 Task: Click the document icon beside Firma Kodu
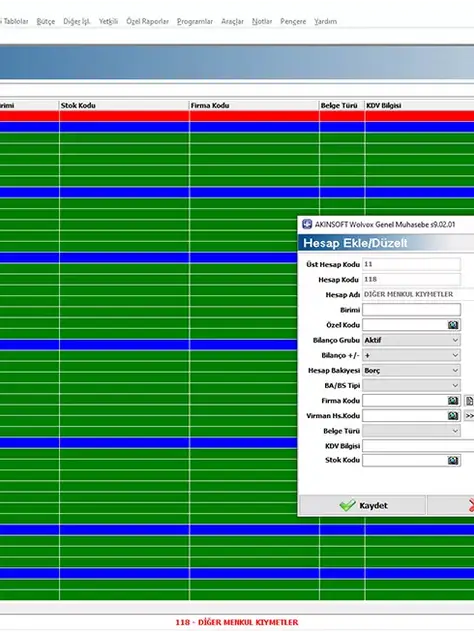pyautogui.click(x=470, y=401)
